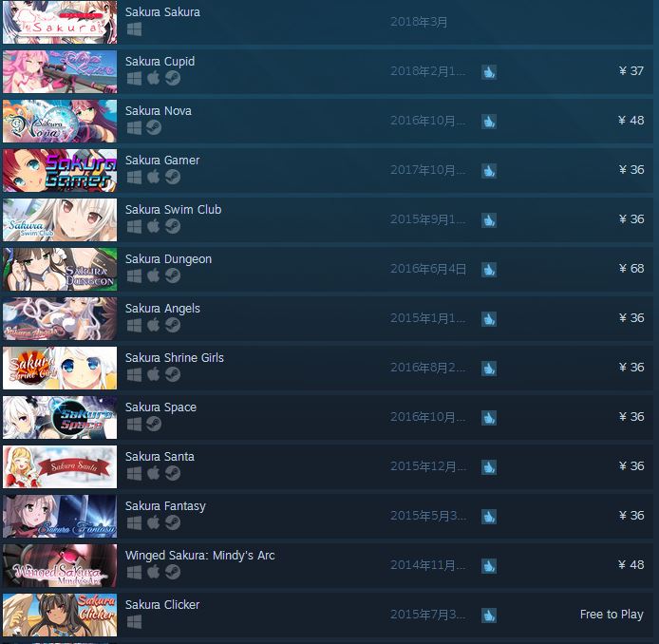Click the thumbs-up icon for Sakura Dungeon
This screenshot has width=659, height=644.
(x=489, y=270)
